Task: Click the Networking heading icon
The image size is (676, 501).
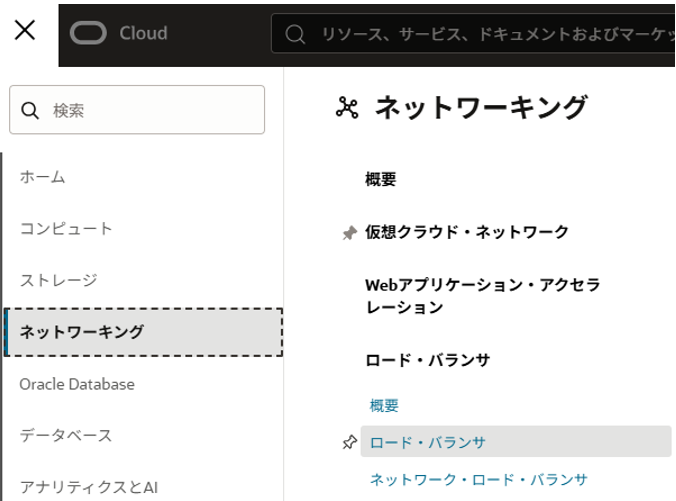Action: (x=347, y=108)
